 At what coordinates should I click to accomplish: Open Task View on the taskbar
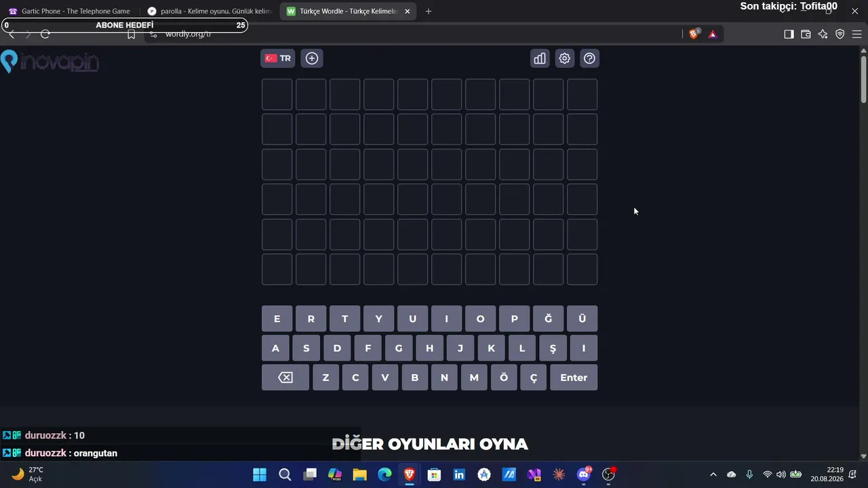click(310, 474)
